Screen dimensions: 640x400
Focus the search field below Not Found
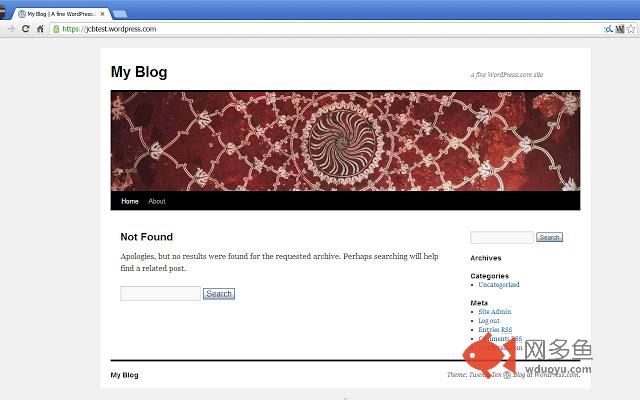[x=160, y=293]
